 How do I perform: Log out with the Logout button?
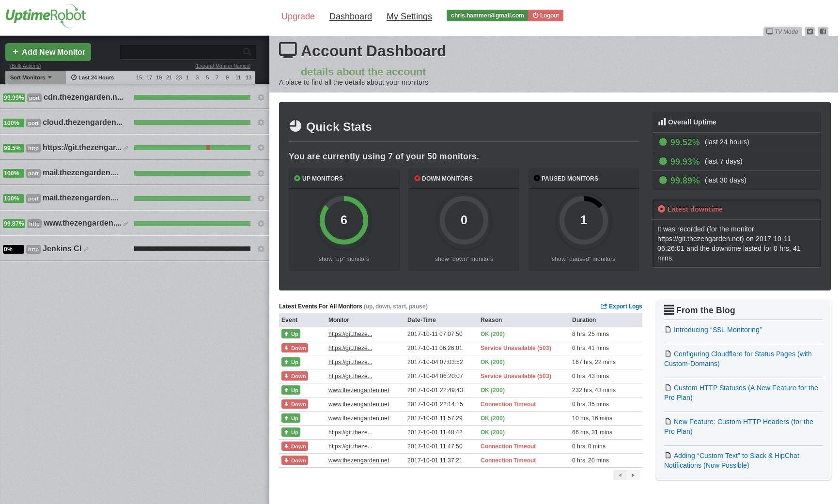[x=545, y=15]
